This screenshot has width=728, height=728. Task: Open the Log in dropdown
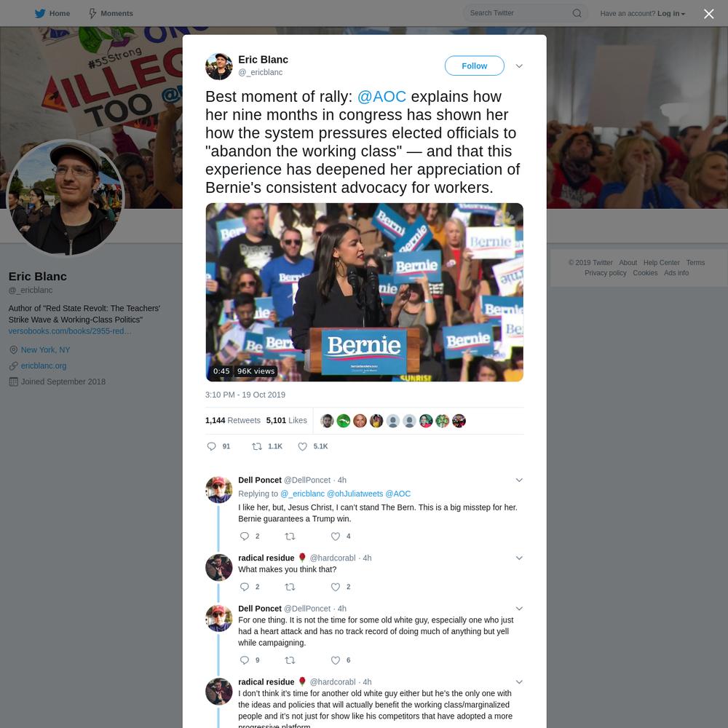pos(671,13)
